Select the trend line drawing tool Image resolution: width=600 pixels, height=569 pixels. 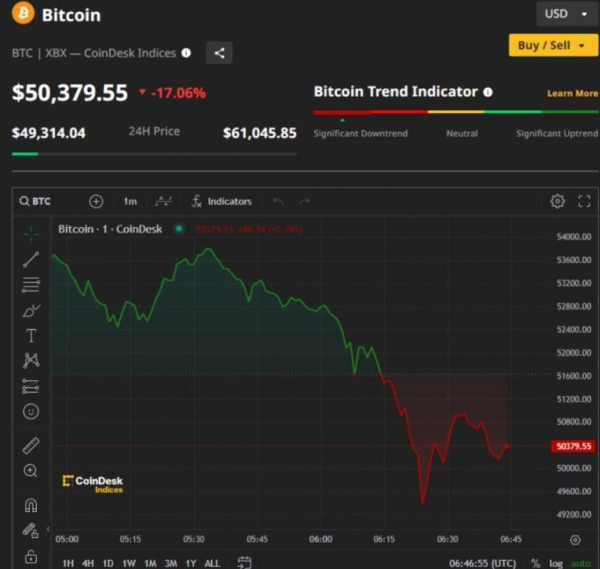(x=31, y=259)
